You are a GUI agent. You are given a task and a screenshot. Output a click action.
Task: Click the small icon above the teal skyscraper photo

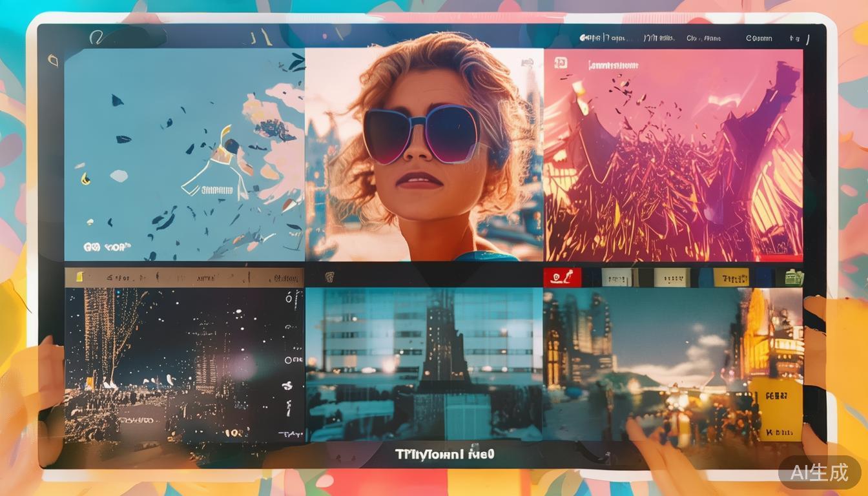329,277
